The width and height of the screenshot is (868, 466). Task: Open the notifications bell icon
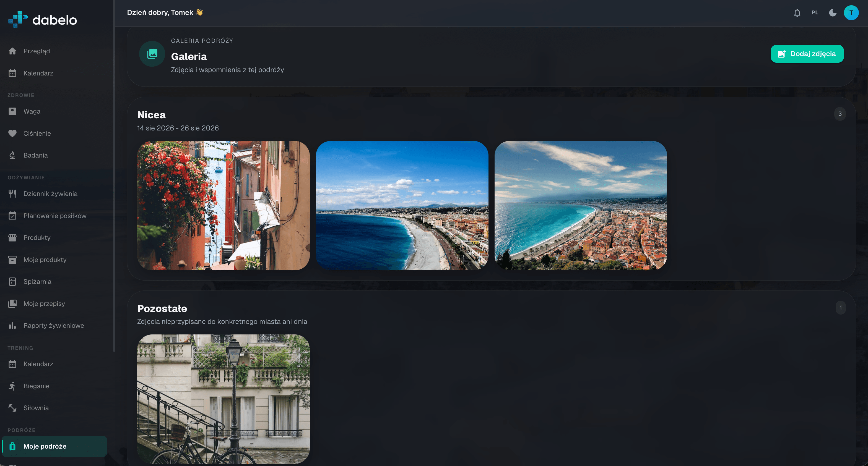coord(797,13)
